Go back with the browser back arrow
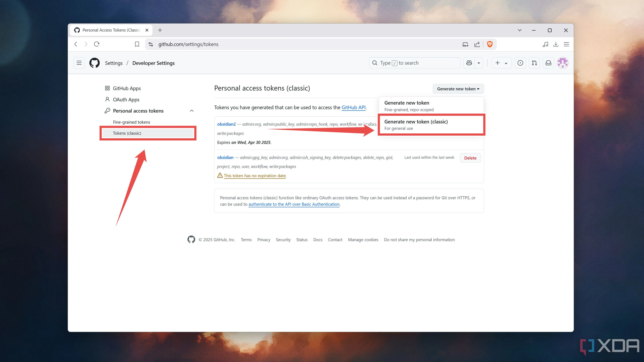Viewport: 644px width, 362px height. coord(76,44)
